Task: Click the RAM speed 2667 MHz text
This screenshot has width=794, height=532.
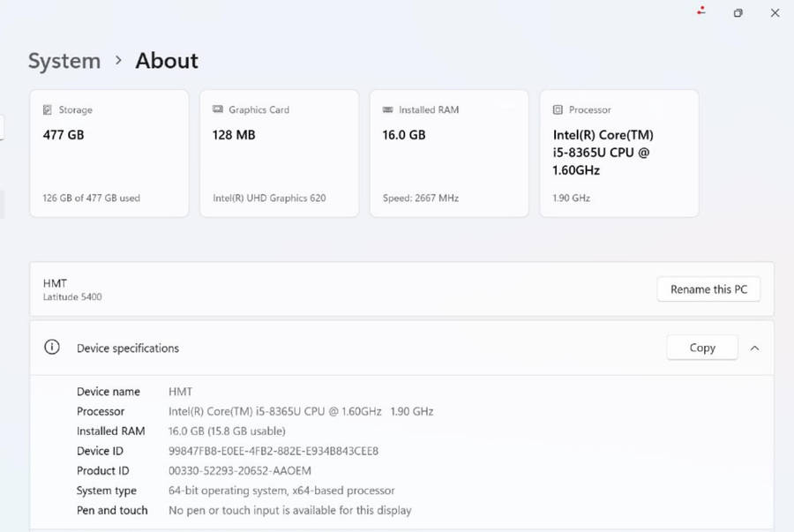Action: coord(420,199)
